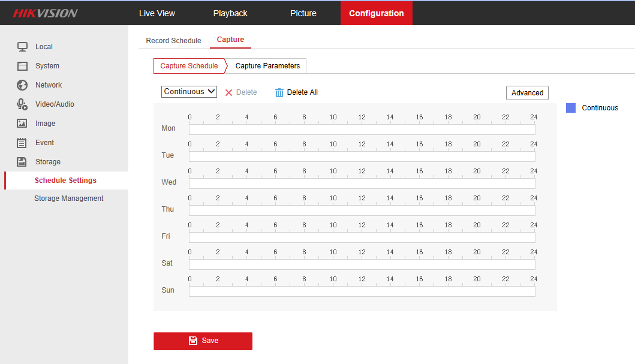Open the Continuous capture type dropdown

coord(189,92)
